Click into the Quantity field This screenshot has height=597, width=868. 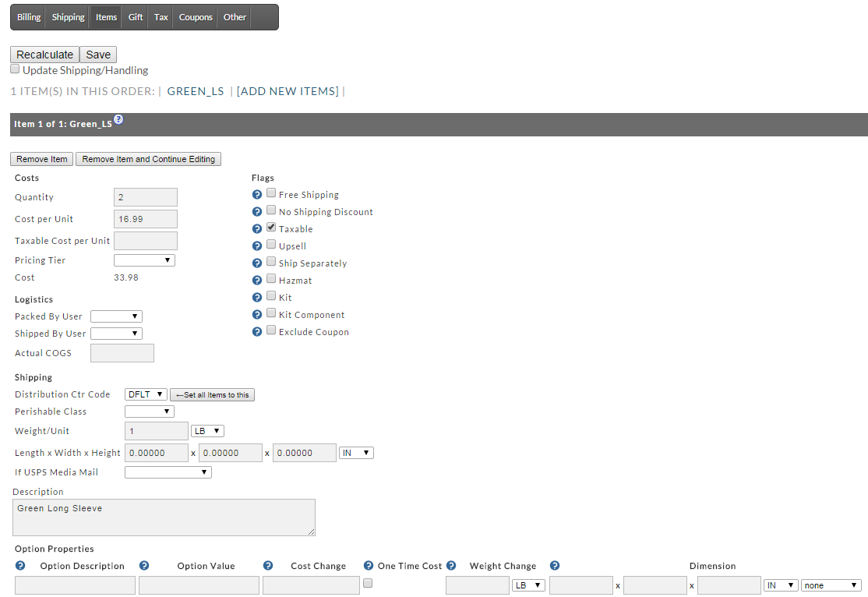146,197
